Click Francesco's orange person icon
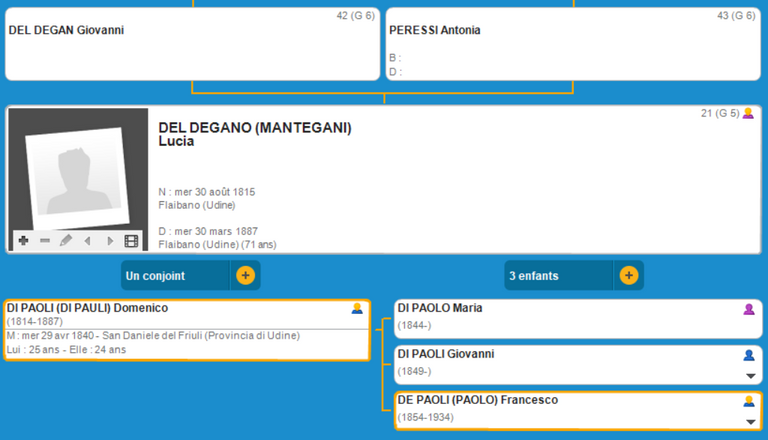The width and height of the screenshot is (768, 440). [749, 401]
